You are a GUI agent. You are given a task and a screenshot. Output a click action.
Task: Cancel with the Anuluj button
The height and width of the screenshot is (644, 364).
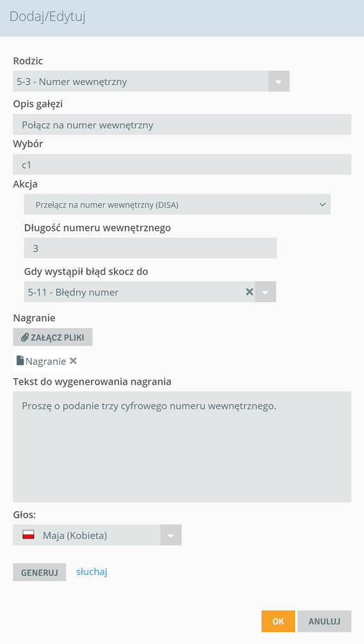[324, 621]
